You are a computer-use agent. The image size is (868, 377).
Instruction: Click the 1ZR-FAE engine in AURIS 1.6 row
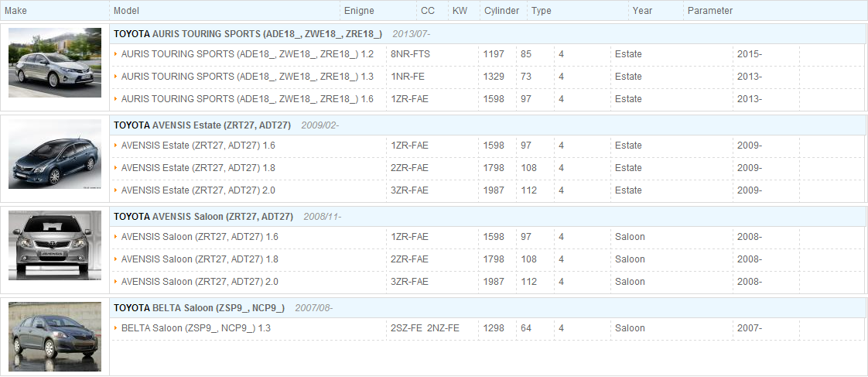point(410,99)
